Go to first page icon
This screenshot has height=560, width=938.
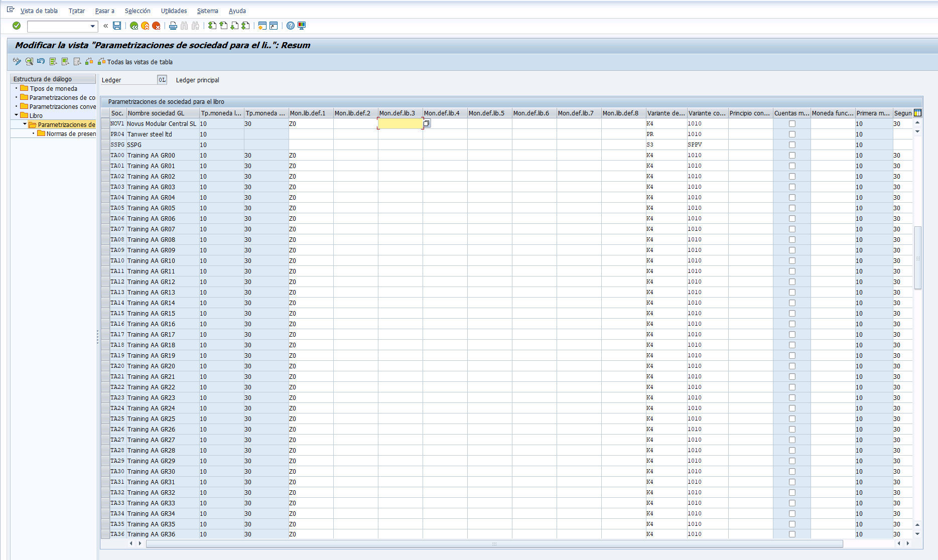[x=212, y=26]
